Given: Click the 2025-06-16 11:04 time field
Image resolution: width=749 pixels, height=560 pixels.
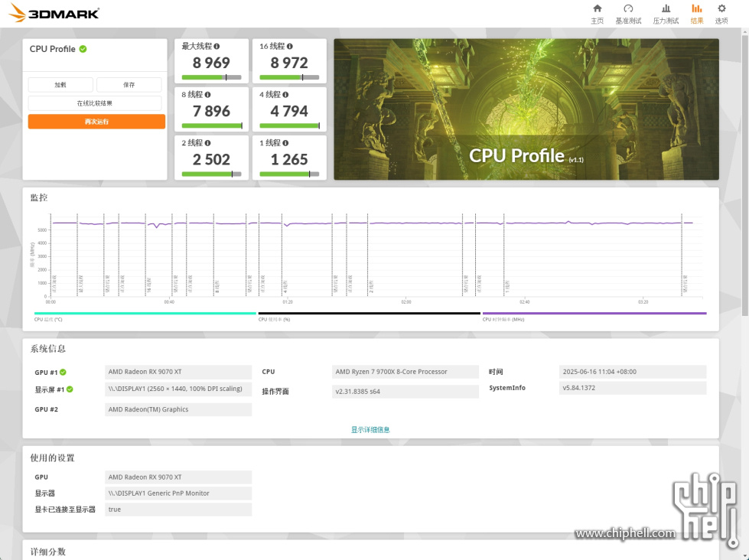Looking at the screenshot, I should point(633,372).
